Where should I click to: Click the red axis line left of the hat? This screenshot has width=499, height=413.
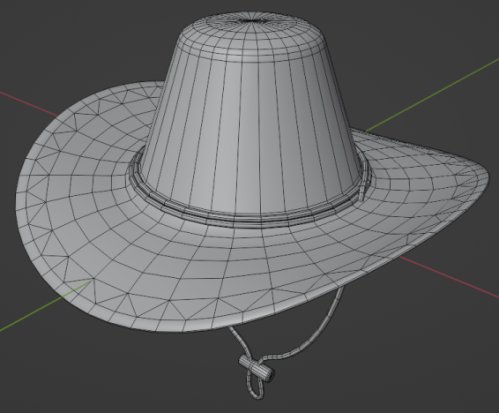(28, 104)
